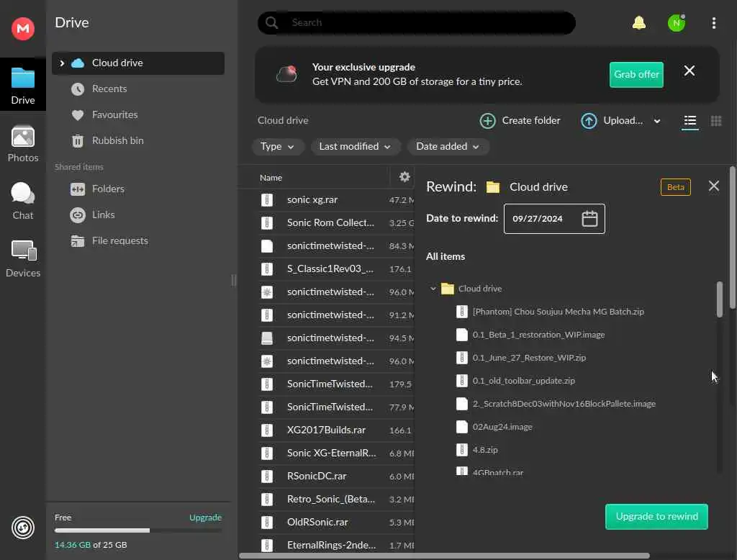Screen dimensions: 737x560
Task: Click the horizontal scrollbar at bottom
Action: (x=444, y=556)
